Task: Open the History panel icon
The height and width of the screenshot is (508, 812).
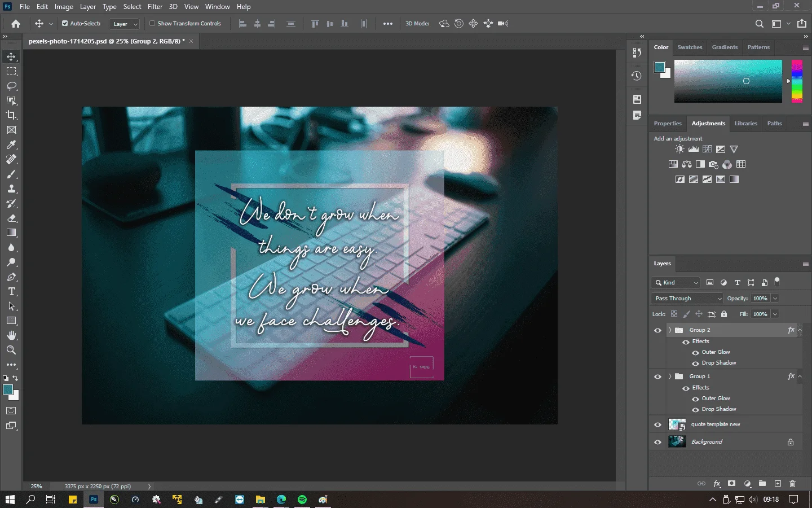Action: point(637,76)
